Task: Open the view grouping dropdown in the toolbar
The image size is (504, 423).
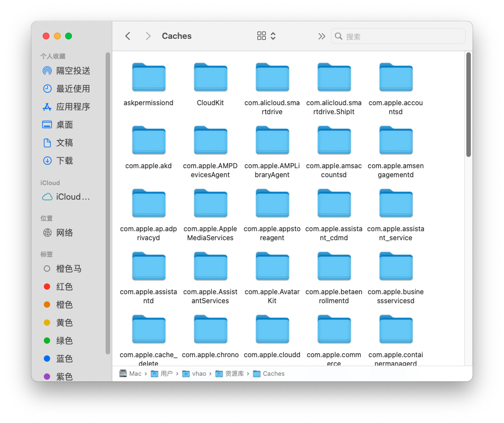Action: click(264, 35)
